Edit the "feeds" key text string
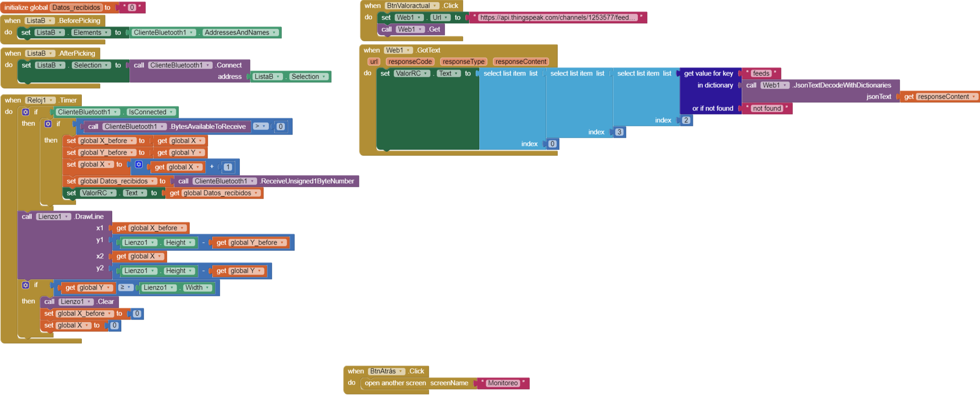The height and width of the screenshot is (410, 980). point(761,73)
